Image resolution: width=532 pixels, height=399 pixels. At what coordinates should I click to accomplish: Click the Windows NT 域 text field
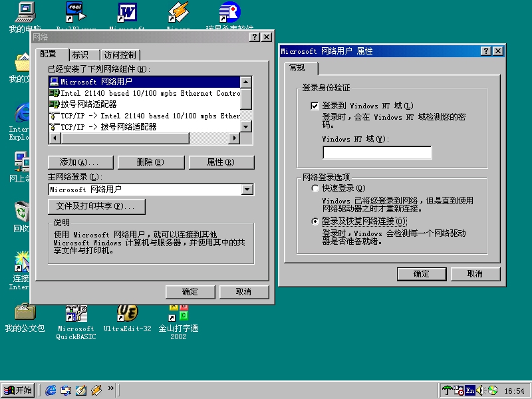(377, 153)
